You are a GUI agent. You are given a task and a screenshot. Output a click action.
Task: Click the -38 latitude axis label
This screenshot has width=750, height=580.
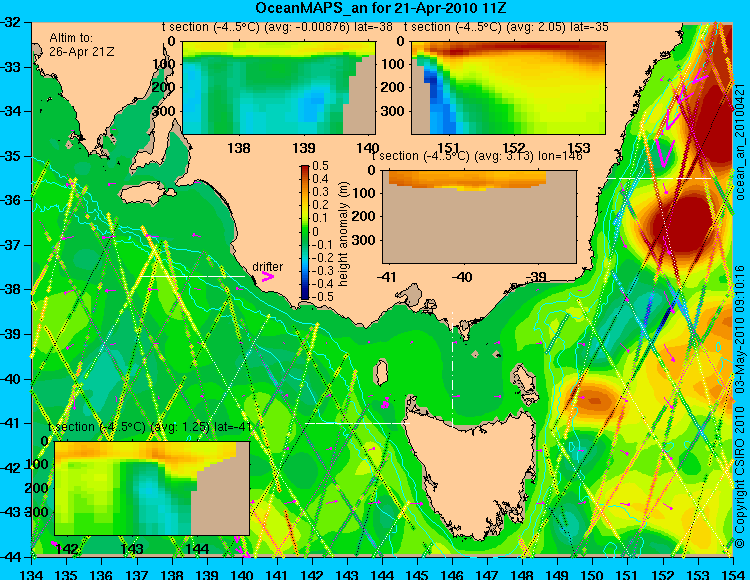[11, 289]
